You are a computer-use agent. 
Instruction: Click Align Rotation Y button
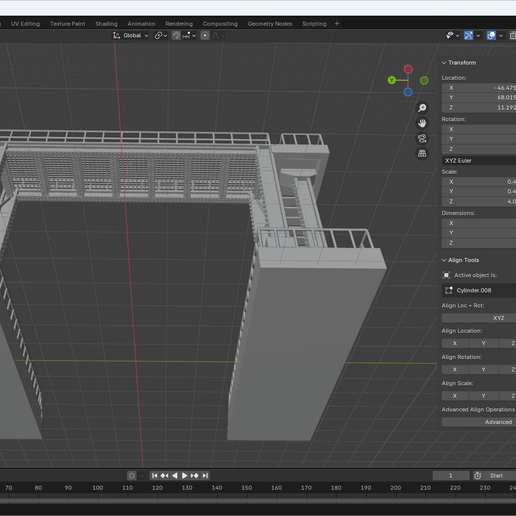483,369
